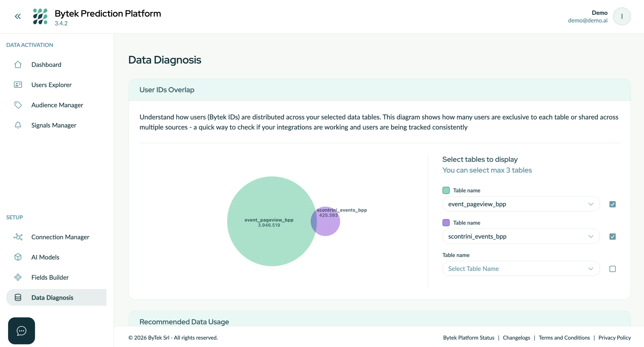Expand the event_pageview_bpp table dropdown
Screen dimensions: 644x347
(591, 204)
